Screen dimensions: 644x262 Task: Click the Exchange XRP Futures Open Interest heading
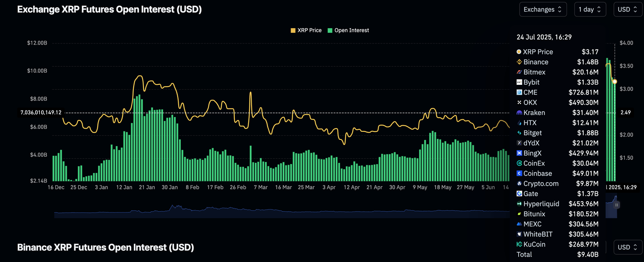tap(109, 9)
